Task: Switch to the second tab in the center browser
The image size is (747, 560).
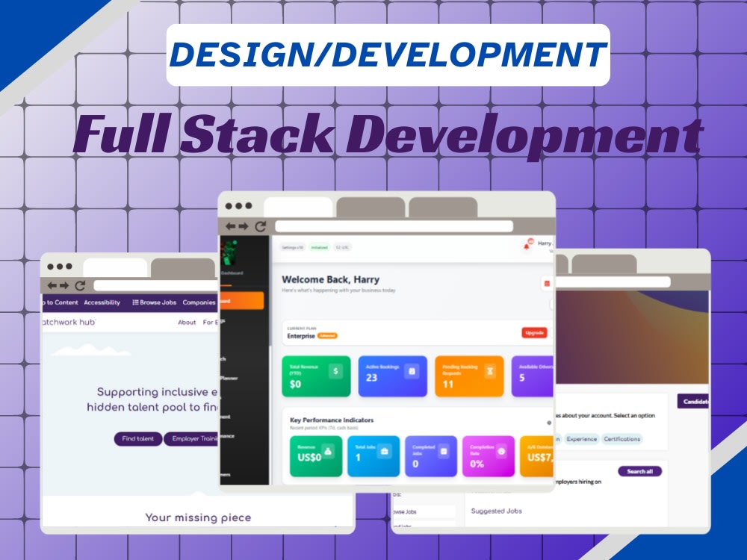Action: 371,207
